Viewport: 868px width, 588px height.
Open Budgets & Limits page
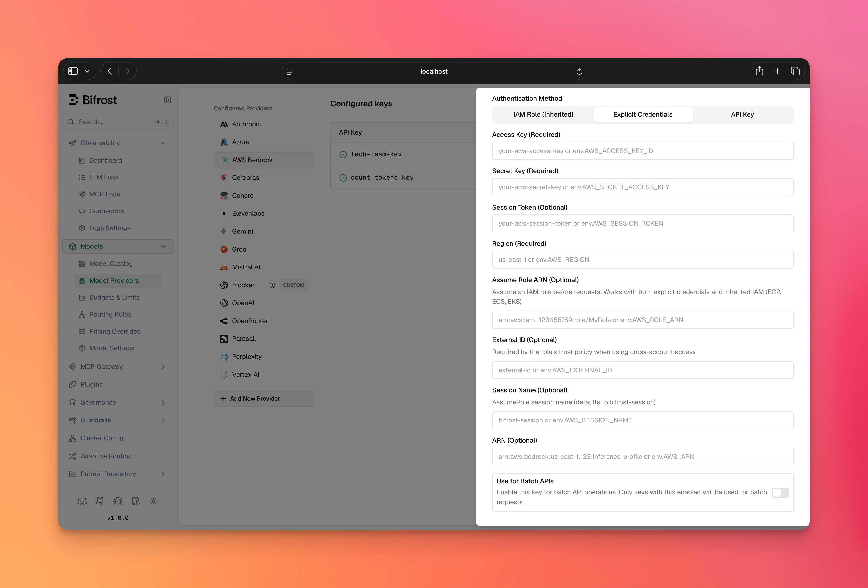click(x=114, y=297)
